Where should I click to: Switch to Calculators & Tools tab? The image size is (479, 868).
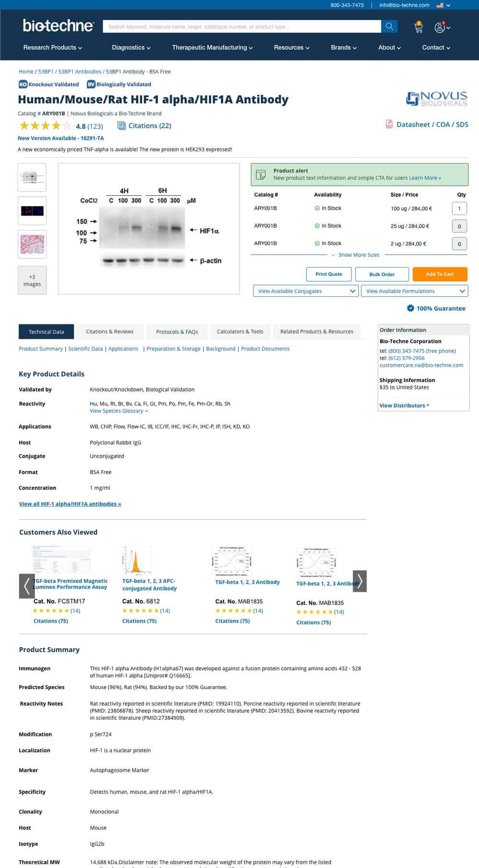[x=240, y=331]
